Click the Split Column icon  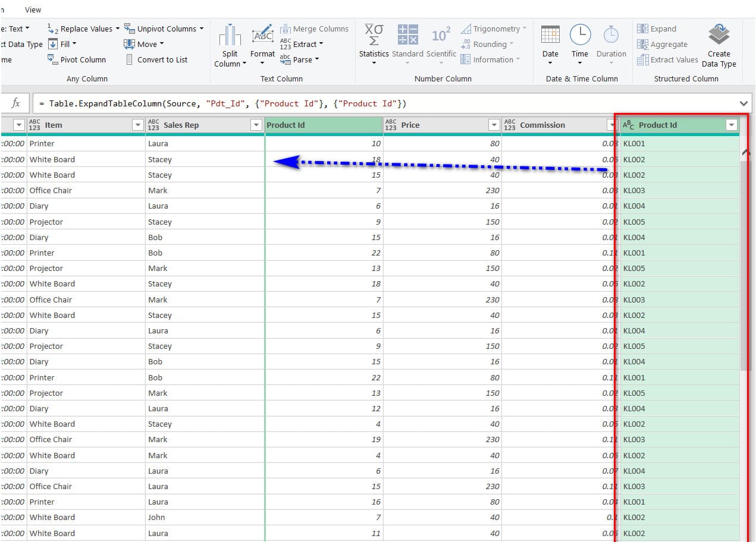[230, 36]
